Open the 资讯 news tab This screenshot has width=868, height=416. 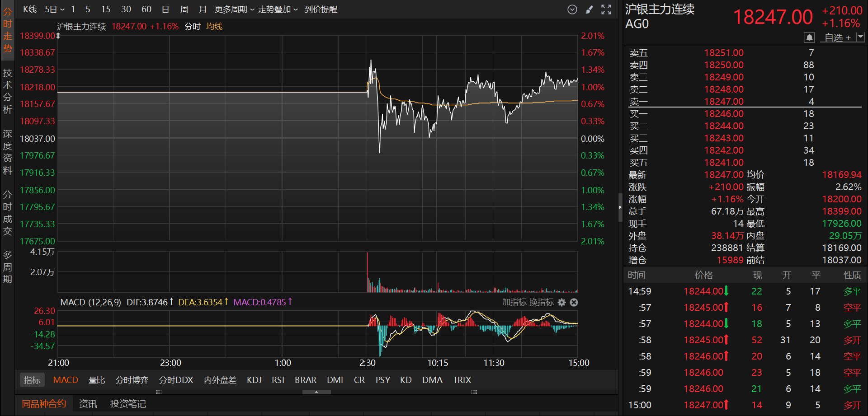coord(88,404)
